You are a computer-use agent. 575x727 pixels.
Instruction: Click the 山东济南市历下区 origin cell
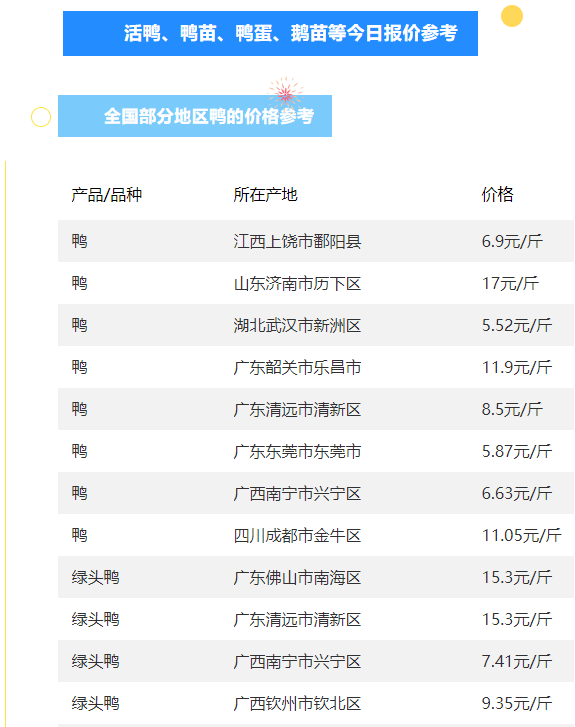pos(297,283)
